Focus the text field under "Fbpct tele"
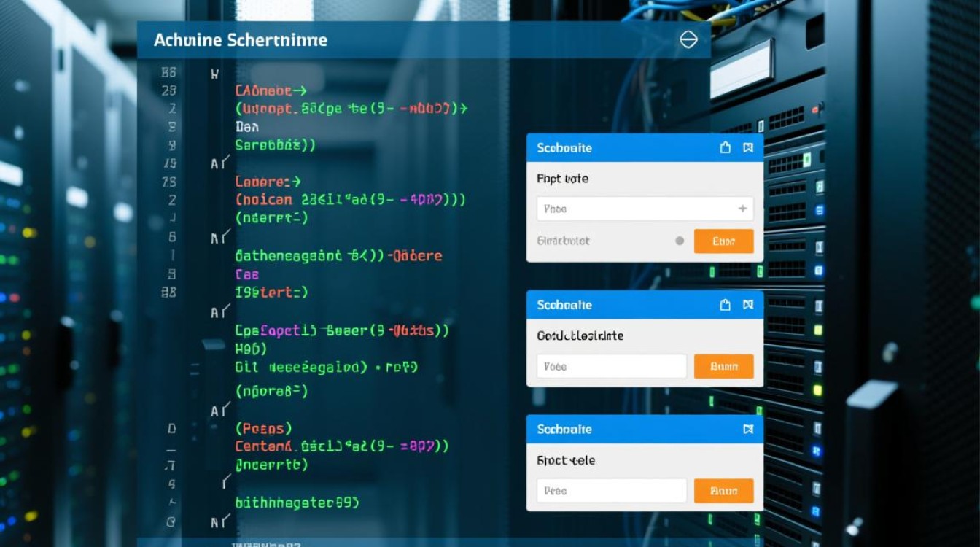The width and height of the screenshot is (980, 547). click(x=611, y=491)
